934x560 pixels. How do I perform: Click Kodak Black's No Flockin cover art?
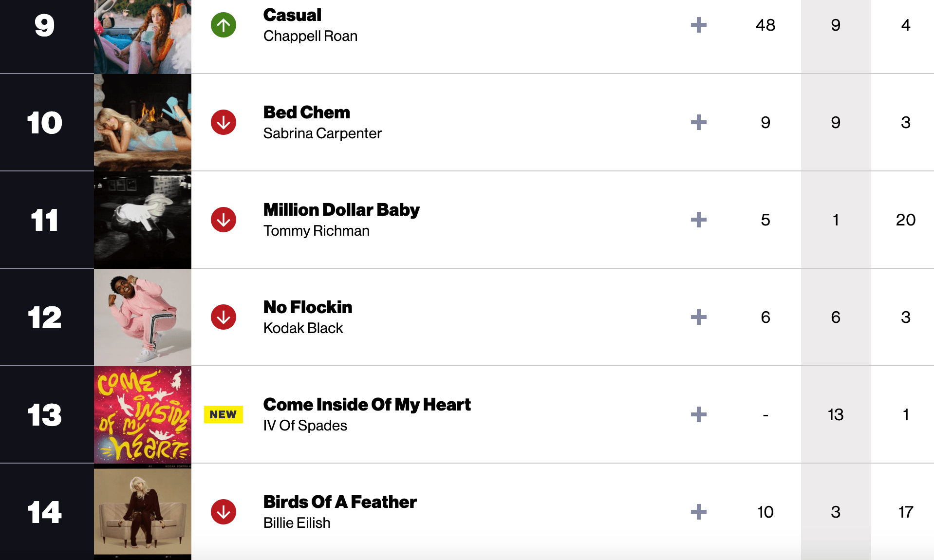(x=143, y=317)
